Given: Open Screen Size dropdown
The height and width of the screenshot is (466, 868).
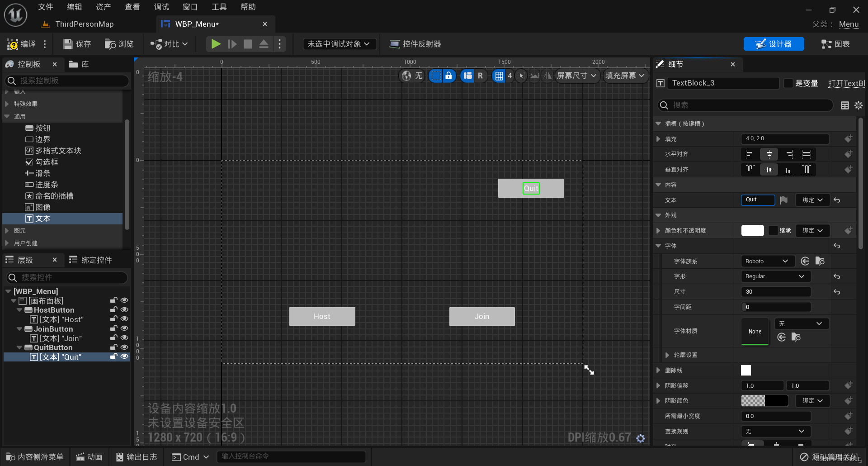Looking at the screenshot, I should [577, 76].
